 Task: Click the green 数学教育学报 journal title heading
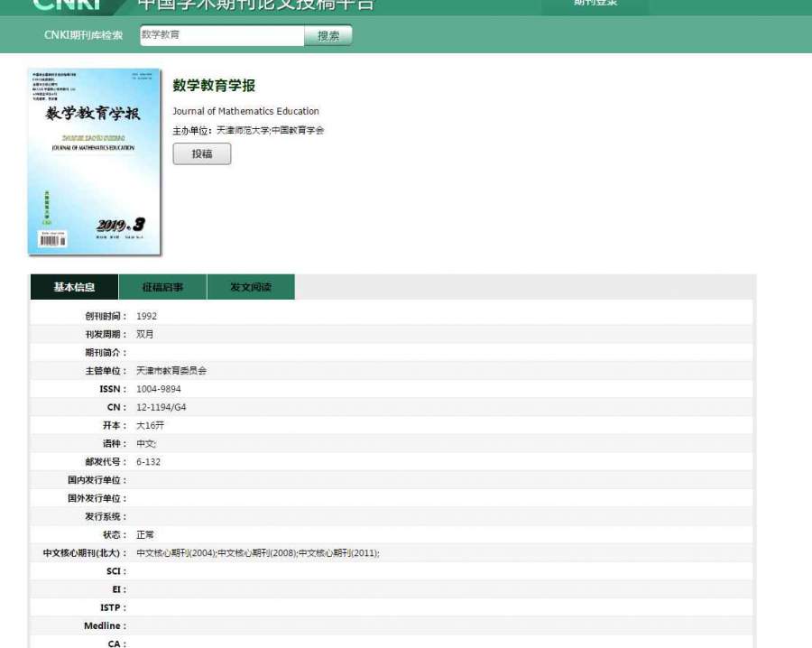(x=214, y=86)
